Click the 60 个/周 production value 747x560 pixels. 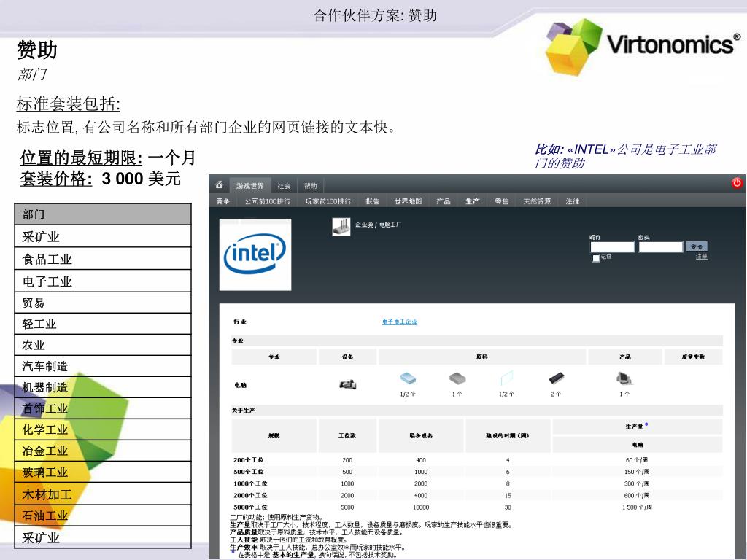pyautogui.click(x=636, y=460)
